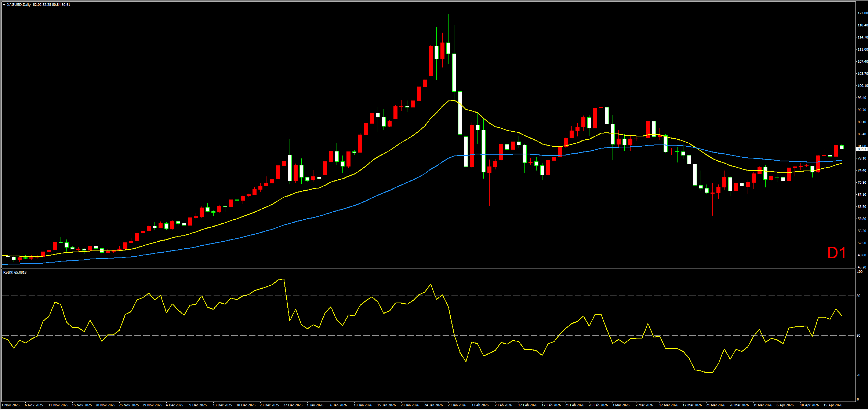Click the 122.00 level on price scale
868x410 pixels.
[862, 13]
